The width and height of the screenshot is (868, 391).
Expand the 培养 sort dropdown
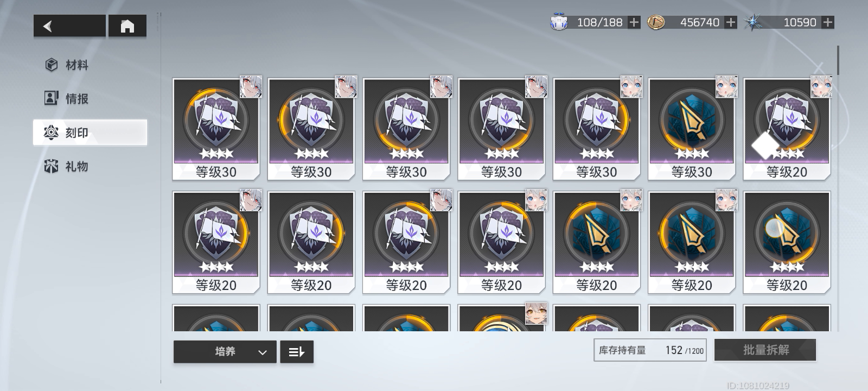click(225, 352)
